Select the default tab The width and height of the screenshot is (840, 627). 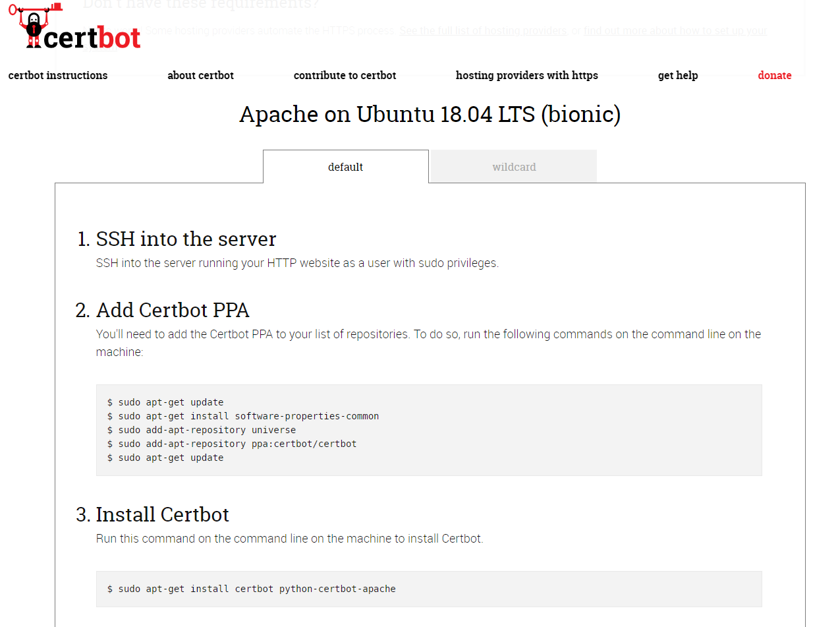pyautogui.click(x=346, y=167)
